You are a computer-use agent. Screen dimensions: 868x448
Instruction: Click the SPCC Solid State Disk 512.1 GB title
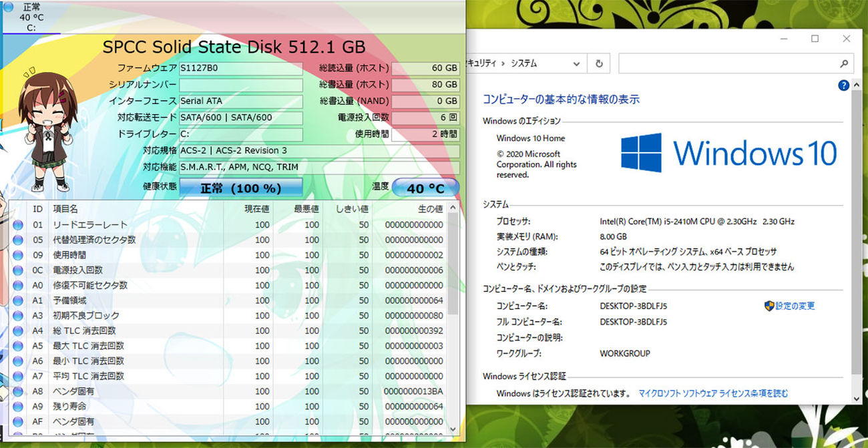[234, 47]
